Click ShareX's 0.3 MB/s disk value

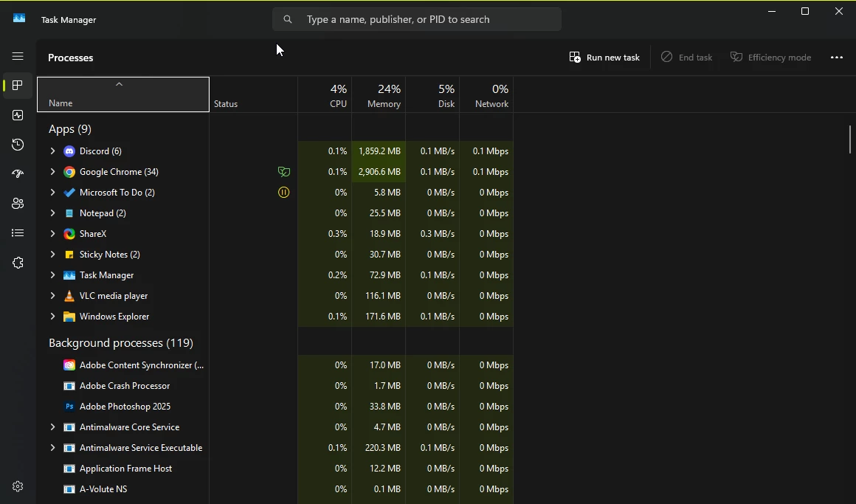click(x=438, y=234)
